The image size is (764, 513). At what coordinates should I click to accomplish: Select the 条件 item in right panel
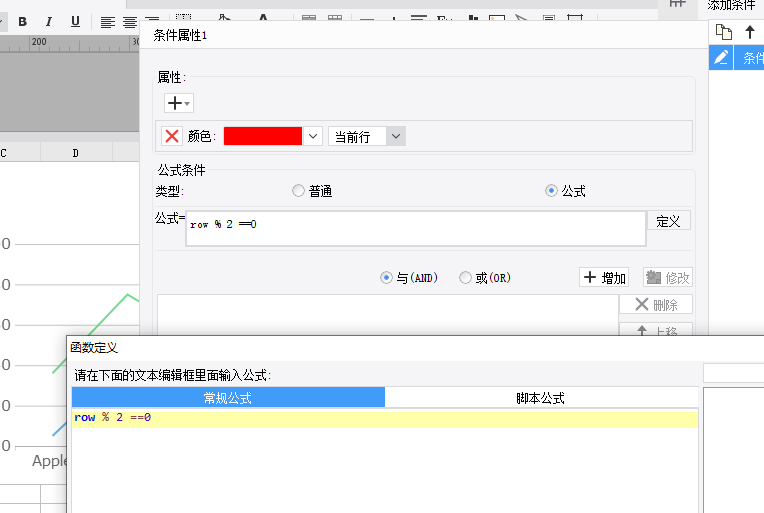[749, 57]
